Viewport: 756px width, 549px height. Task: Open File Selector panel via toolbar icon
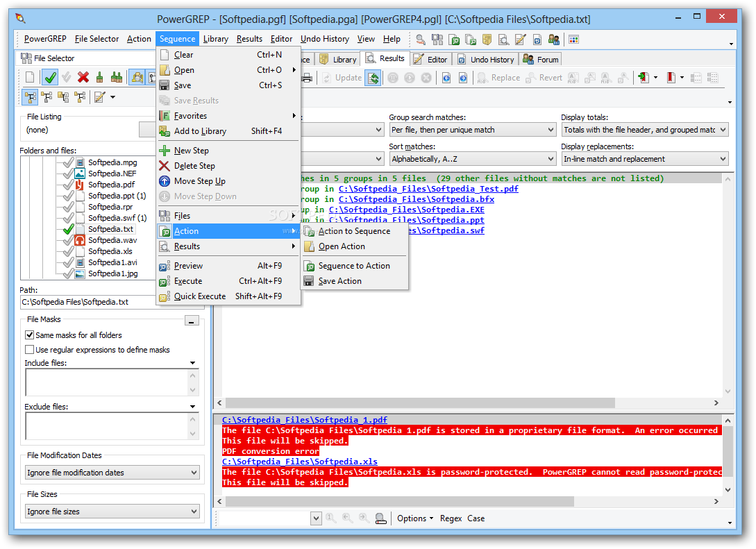tap(437, 40)
